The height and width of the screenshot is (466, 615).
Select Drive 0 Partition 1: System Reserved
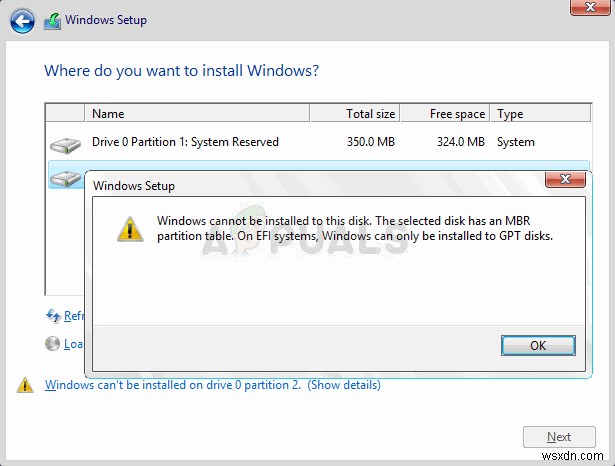185,142
